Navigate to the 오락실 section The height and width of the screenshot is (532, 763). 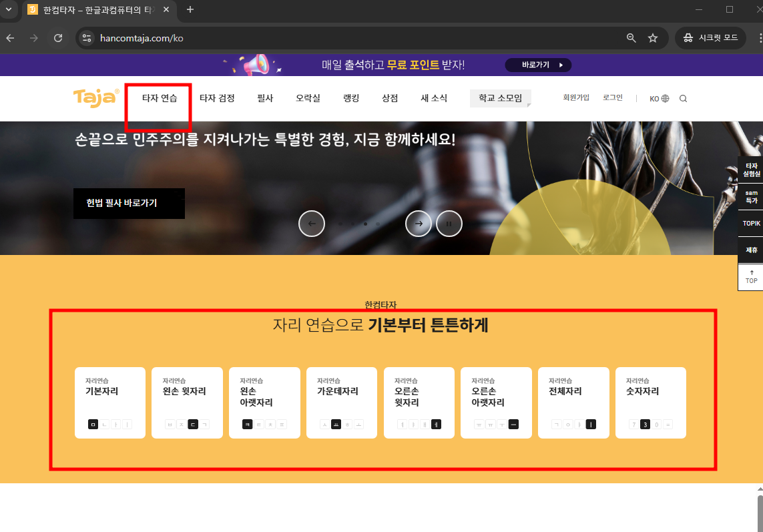point(308,97)
